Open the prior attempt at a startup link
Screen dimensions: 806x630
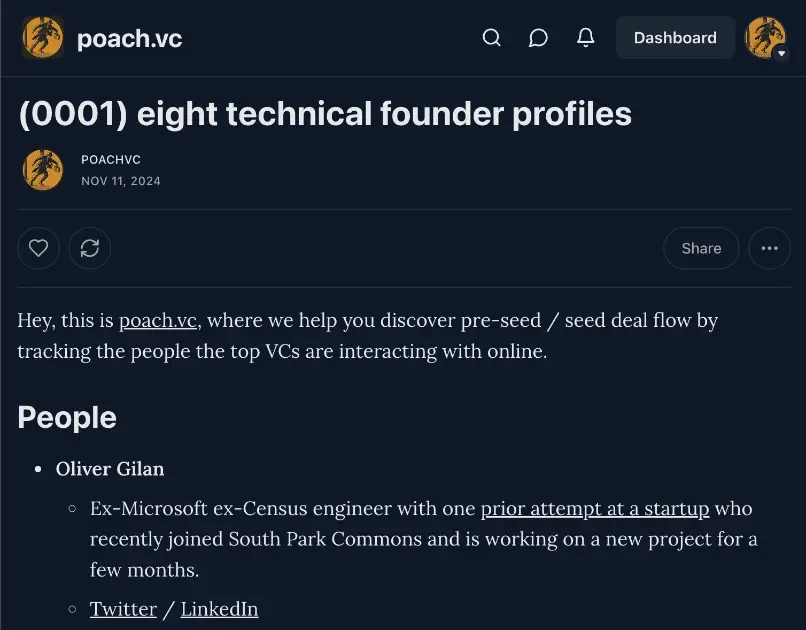point(594,508)
